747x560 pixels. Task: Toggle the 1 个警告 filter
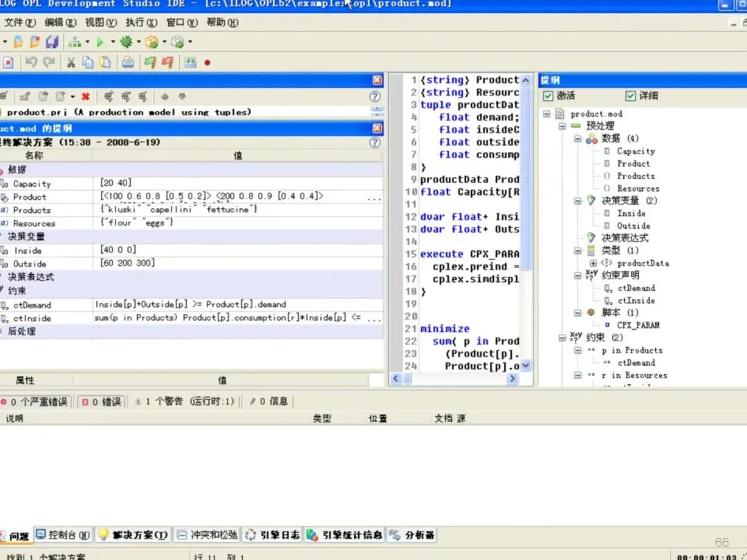[185, 402]
